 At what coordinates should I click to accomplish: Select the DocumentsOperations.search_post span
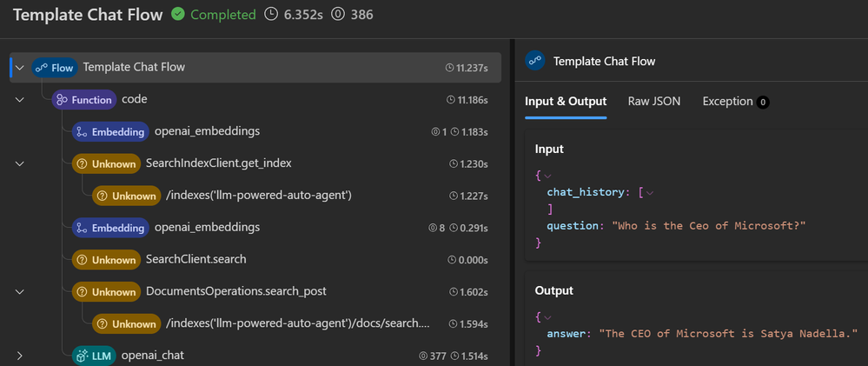(255, 292)
